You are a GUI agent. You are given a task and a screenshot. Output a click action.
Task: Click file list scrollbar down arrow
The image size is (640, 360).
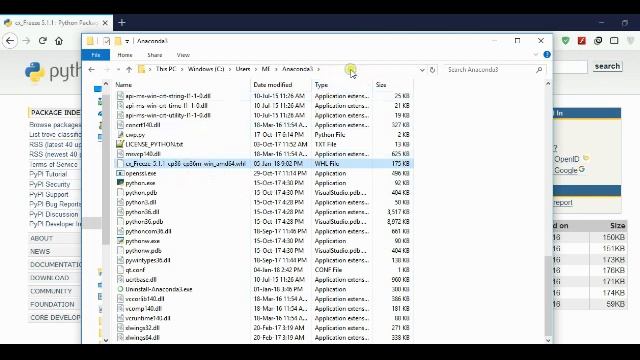point(548,340)
